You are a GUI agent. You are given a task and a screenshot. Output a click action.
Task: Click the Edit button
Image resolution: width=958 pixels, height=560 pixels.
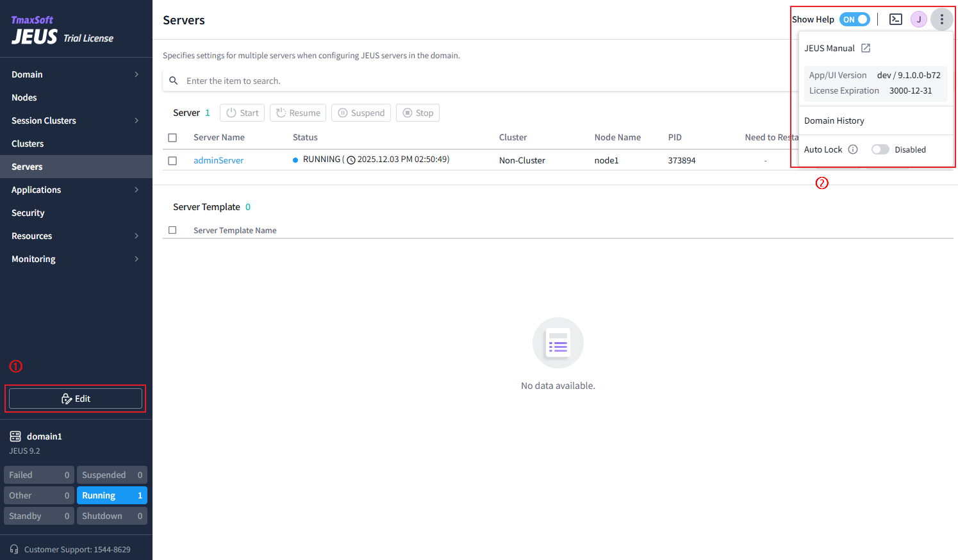pos(75,398)
